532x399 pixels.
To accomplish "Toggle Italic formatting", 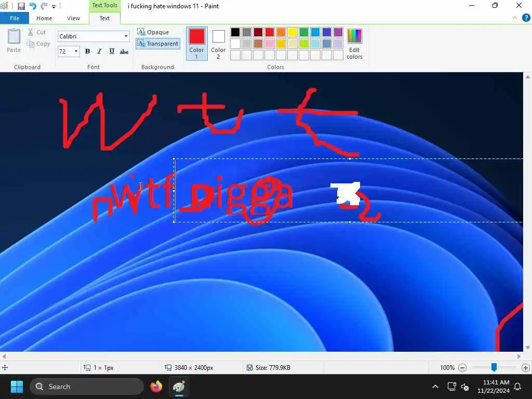I will [99, 51].
